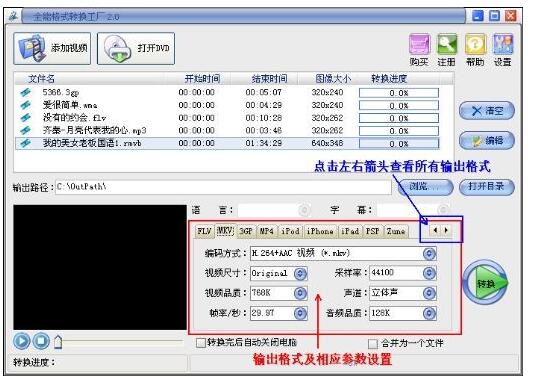This screenshot has width=554, height=380.
Task: Click the preview play button
Action: pyautogui.click(x=22, y=341)
